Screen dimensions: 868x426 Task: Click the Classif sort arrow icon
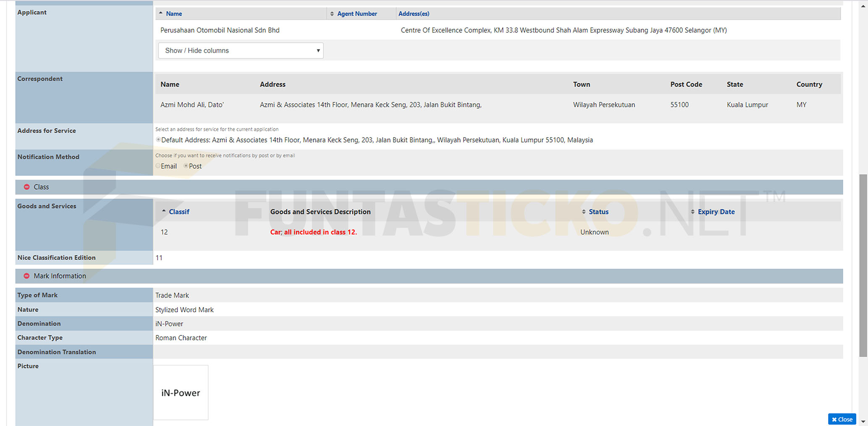164,211
